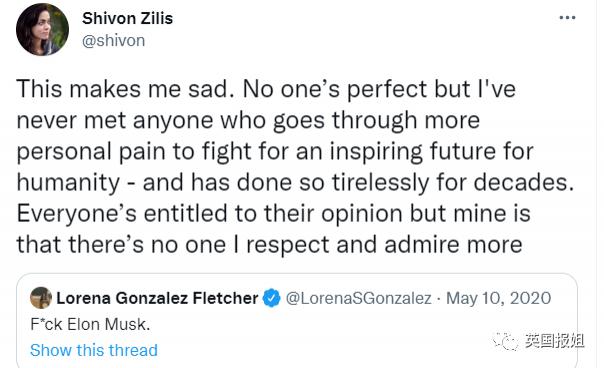604x368 pixels.
Task: Open the @LorenaSGonzalez handle
Action: point(358,298)
